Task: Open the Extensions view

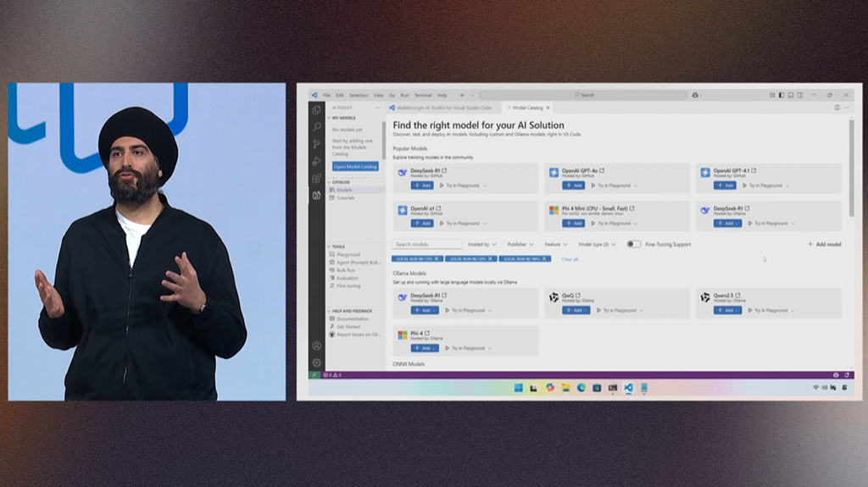Action: pyautogui.click(x=317, y=178)
